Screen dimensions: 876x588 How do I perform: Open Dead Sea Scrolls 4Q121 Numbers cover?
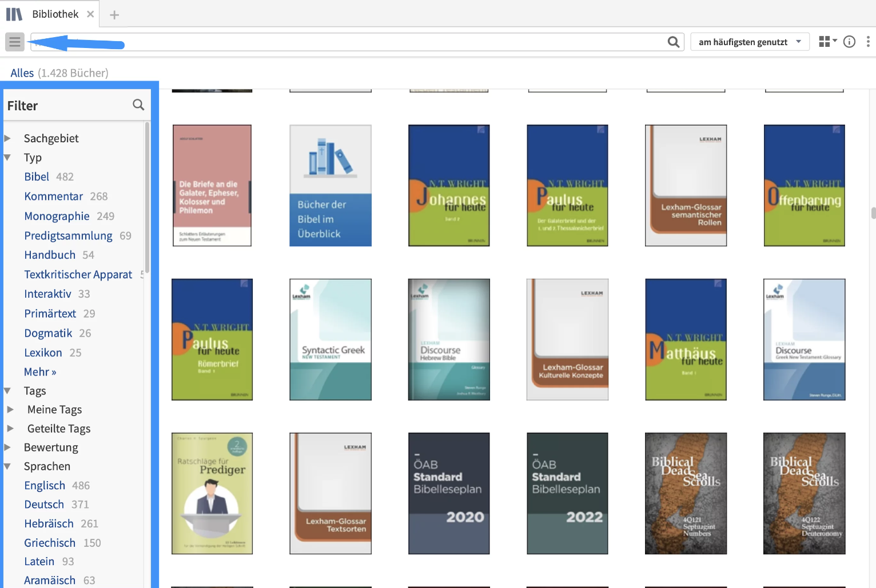(x=686, y=494)
